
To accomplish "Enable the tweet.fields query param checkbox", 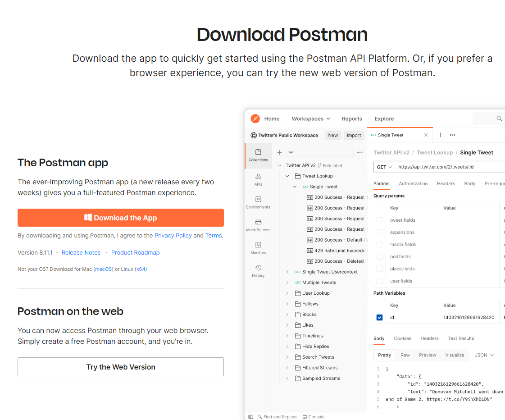I will pos(379,220).
